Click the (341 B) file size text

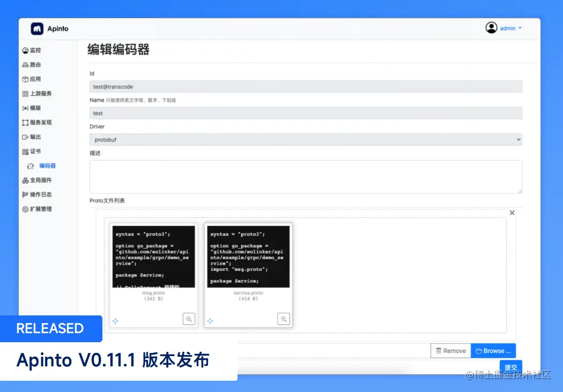(154, 299)
